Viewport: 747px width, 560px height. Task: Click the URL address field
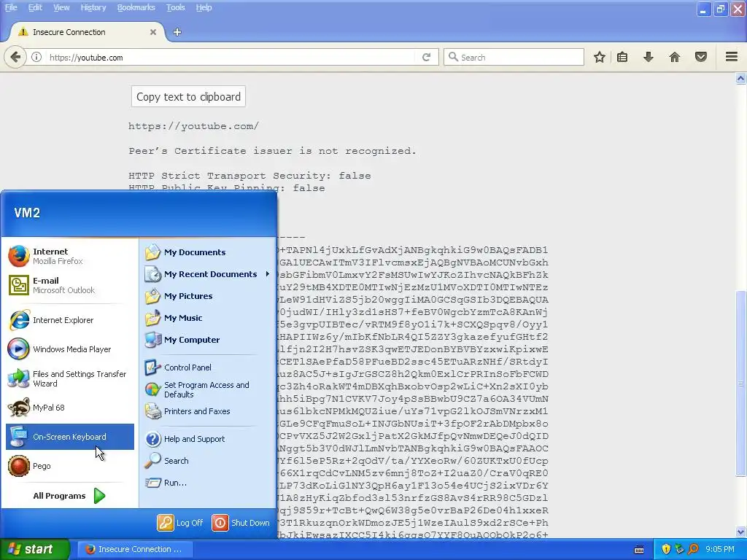(x=231, y=57)
